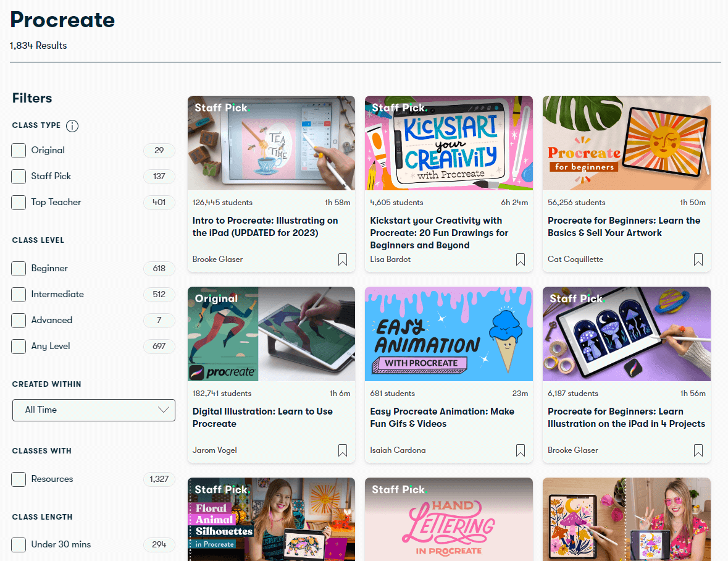This screenshot has height=561, width=728.
Task: Click the 126,445 students text
Action: coord(222,203)
